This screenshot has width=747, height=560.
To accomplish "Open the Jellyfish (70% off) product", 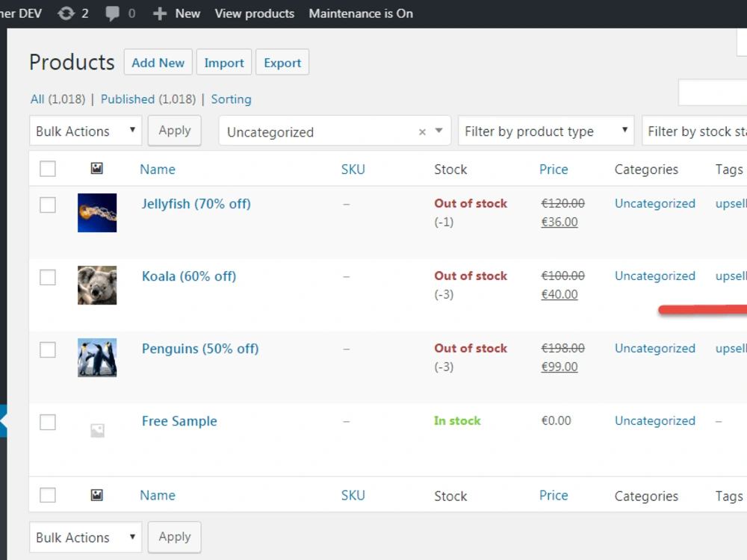I will 196,204.
